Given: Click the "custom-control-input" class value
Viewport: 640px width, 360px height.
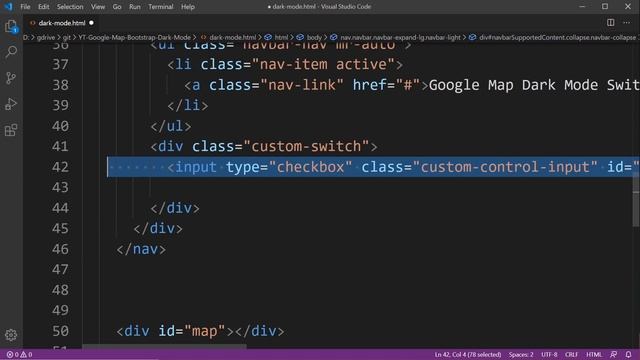Looking at the screenshot, I should coord(505,167).
